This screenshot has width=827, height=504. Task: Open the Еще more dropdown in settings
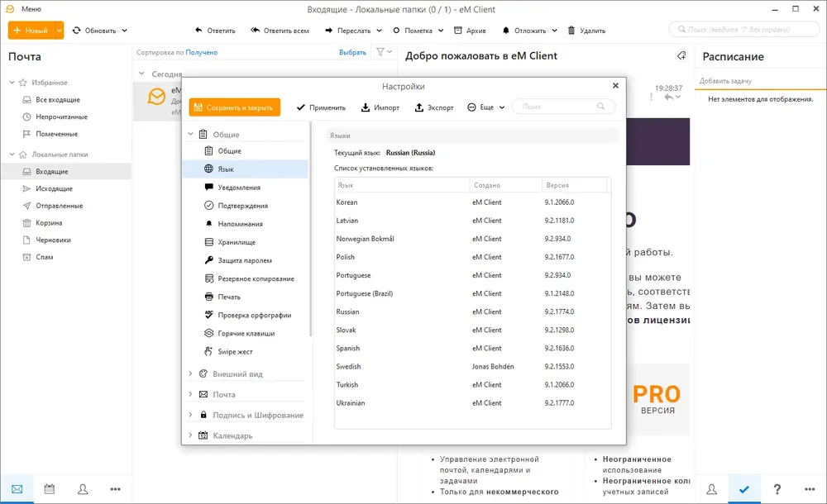tap(485, 107)
